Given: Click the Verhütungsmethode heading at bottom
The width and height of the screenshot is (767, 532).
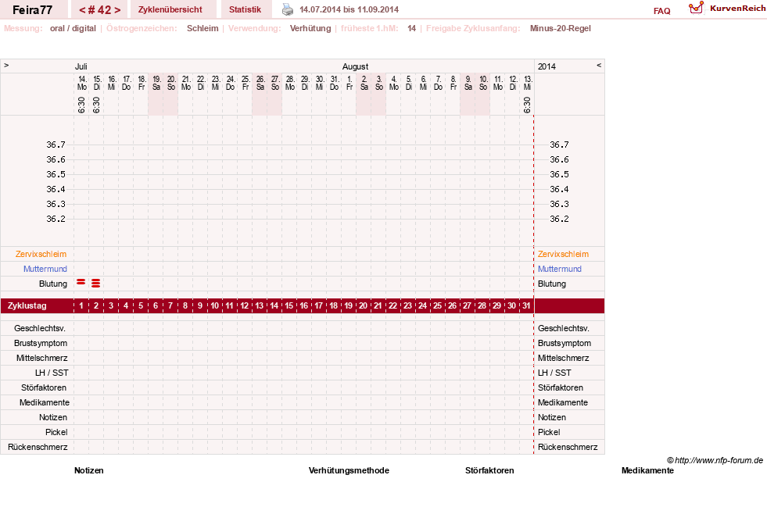Looking at the screenshot, I should (x=349, y=470).
